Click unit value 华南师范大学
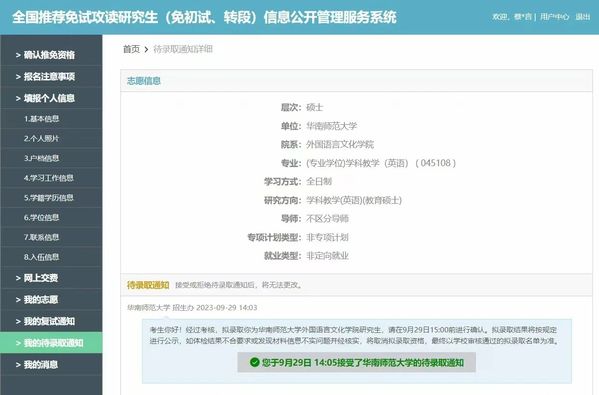 pyautogui.click(x=332, y=126)
